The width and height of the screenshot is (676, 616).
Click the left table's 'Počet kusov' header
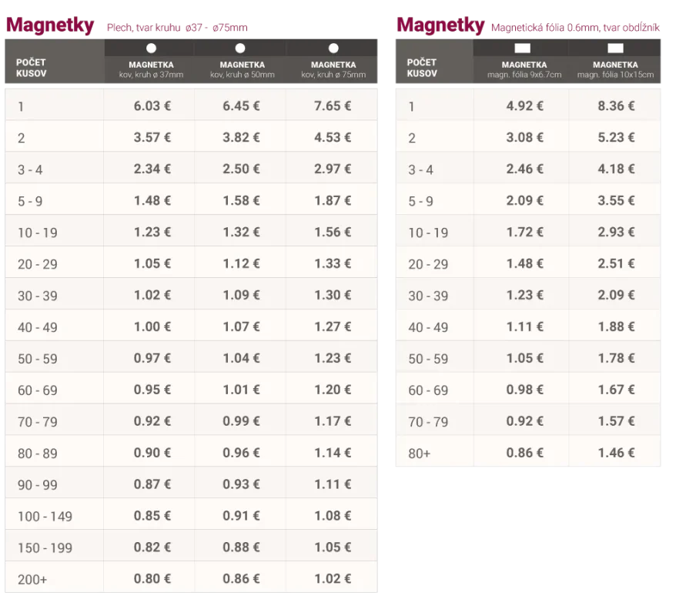pos(32,67)
